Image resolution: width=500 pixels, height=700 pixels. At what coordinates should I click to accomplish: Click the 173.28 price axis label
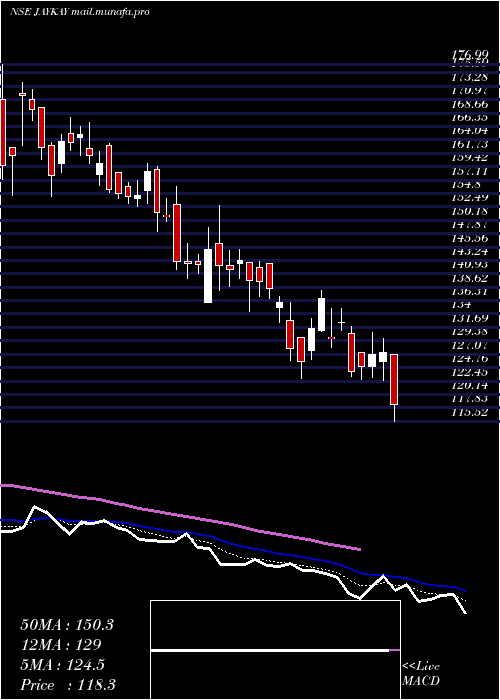coord(470,77)
